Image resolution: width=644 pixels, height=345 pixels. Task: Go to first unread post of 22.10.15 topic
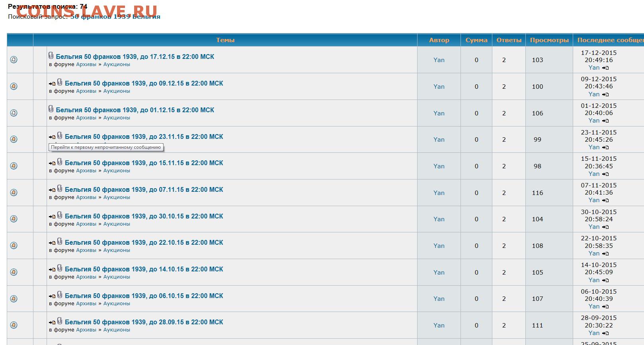tap(52, 243)
